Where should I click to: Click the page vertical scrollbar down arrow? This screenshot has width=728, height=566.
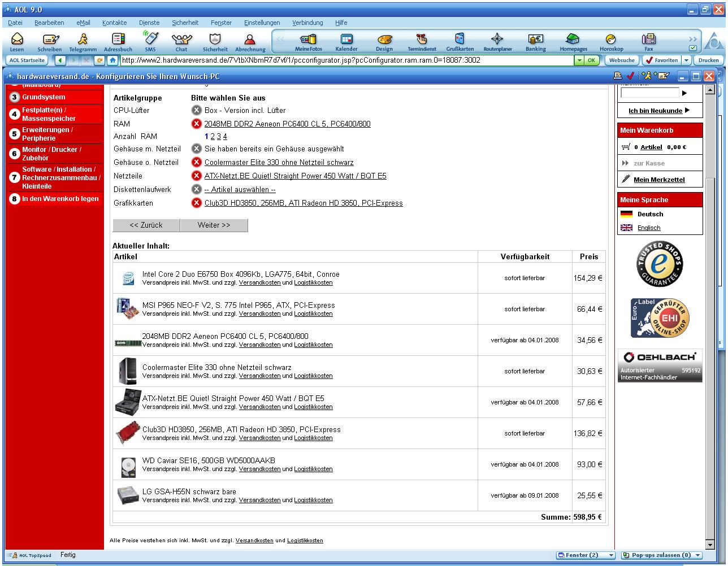(x=710, y=545)
